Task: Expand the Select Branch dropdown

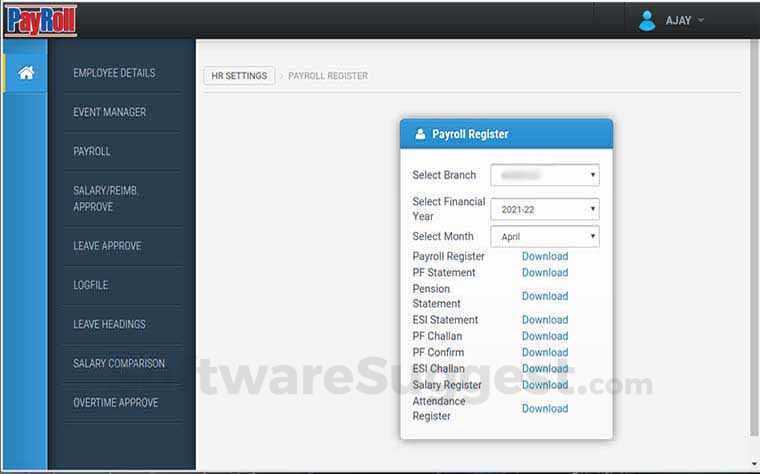Action: click(x=545, y=175)
